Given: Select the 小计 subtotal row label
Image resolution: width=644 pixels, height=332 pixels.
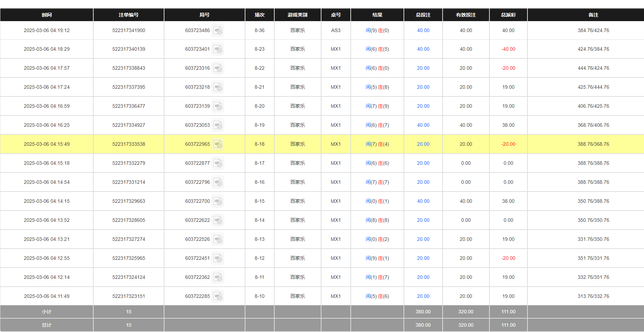Looking at the screenshot, I should click(46, 312).
